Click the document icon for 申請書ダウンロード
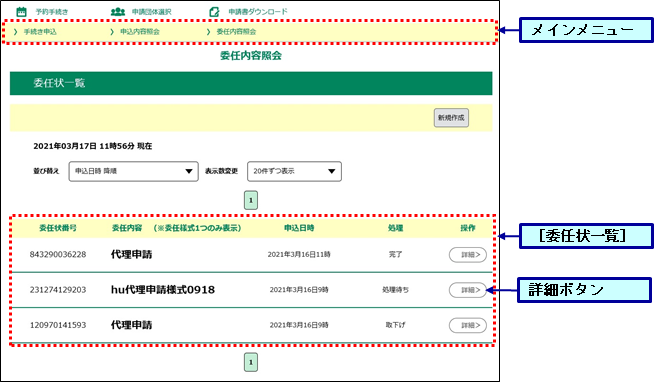Screen dimensions: 654x382 pos(214,11)
